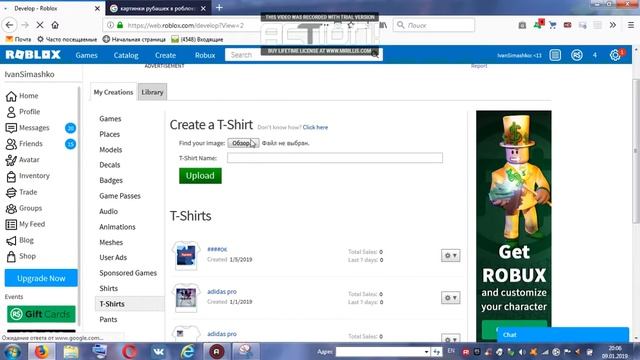
Task: Open the notifications feed icon in the header
Action: click(555, 55)
